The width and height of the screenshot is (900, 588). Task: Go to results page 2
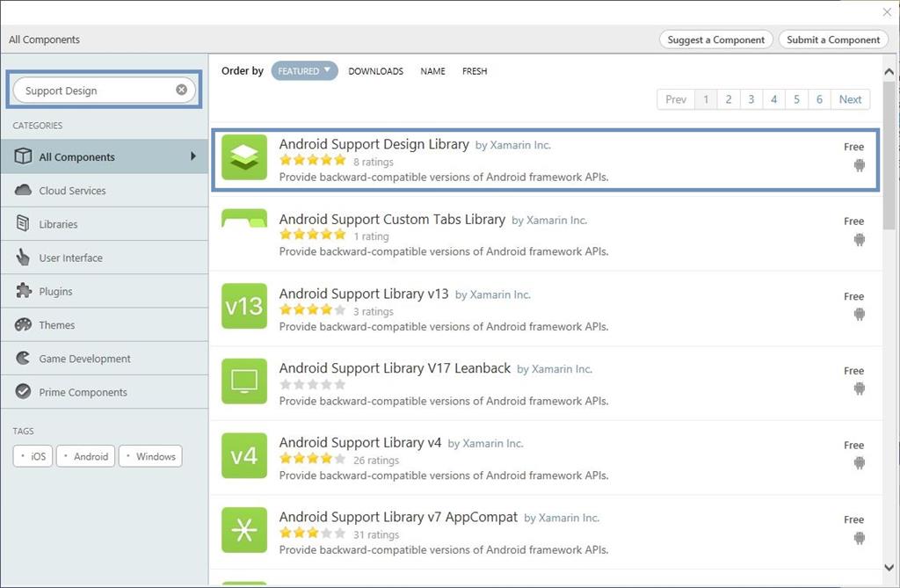click(x=729, y=99)
